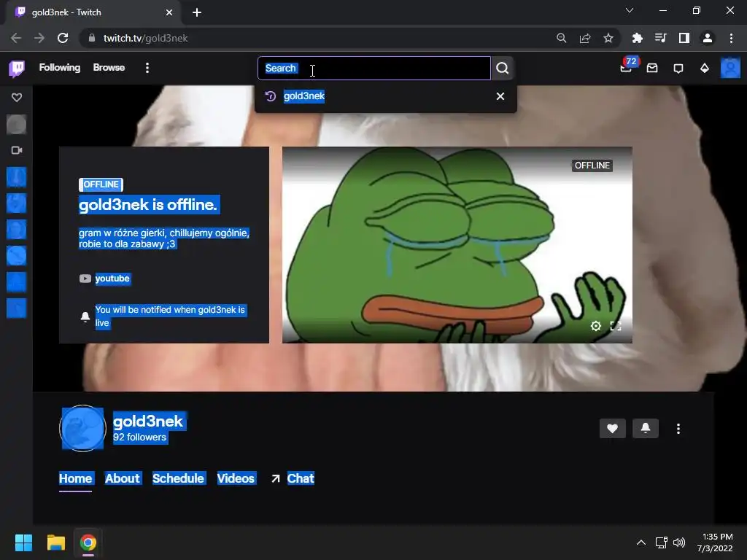Image resolution: width=747 pixels, height=560 pixels.
Task: Click into the Search input field
Action: pyautogui.click(x=374, y=68)
